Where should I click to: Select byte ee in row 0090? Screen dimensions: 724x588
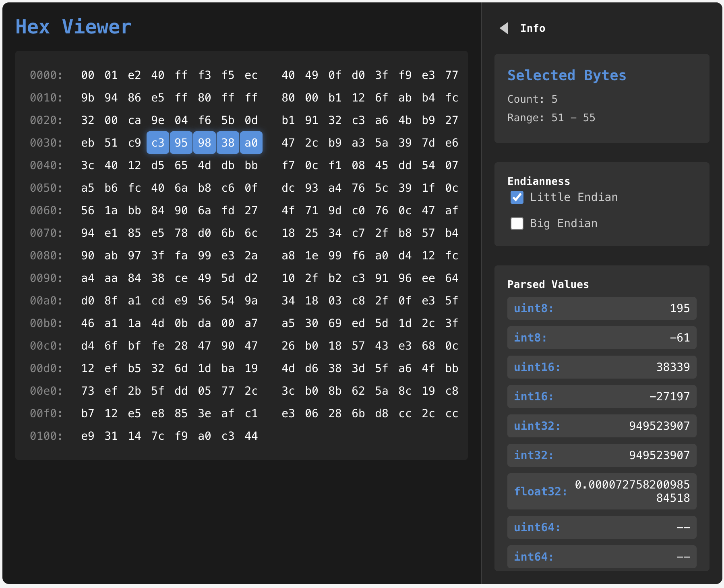coord(428,278)
